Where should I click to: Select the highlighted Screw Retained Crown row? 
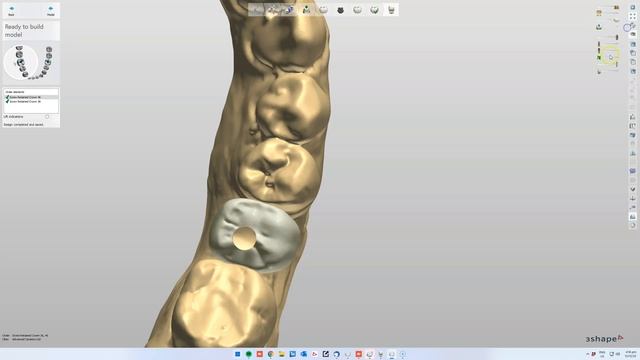coord(31,97)
